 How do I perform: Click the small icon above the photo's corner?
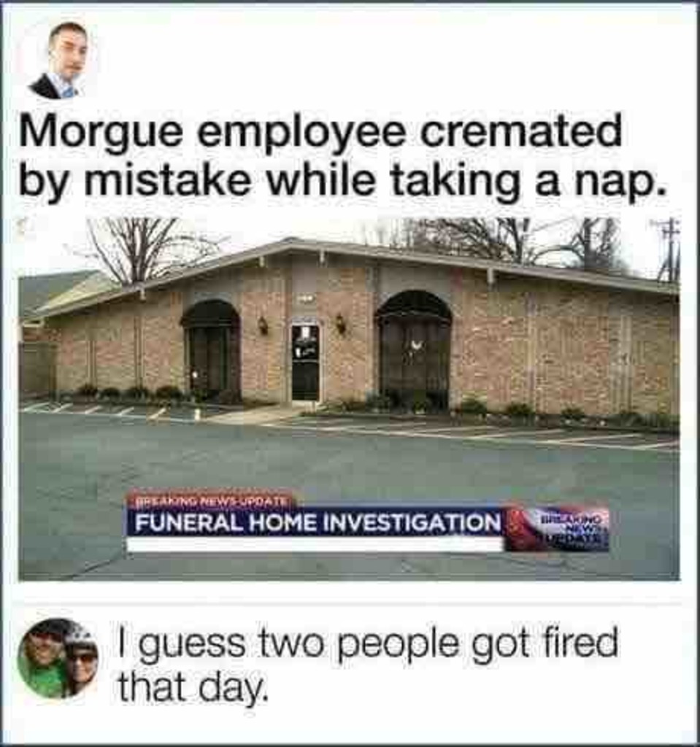pos(23,223)
